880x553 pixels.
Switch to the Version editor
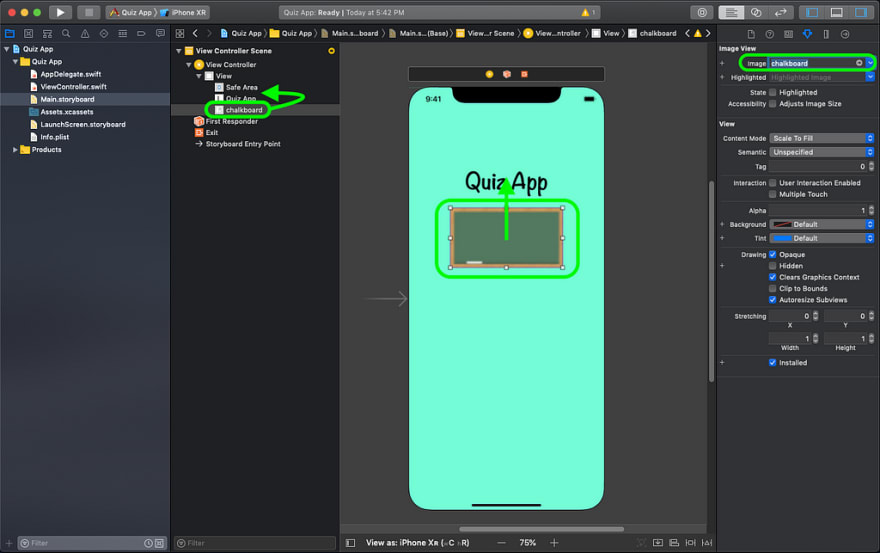click(x=781, y=12)
